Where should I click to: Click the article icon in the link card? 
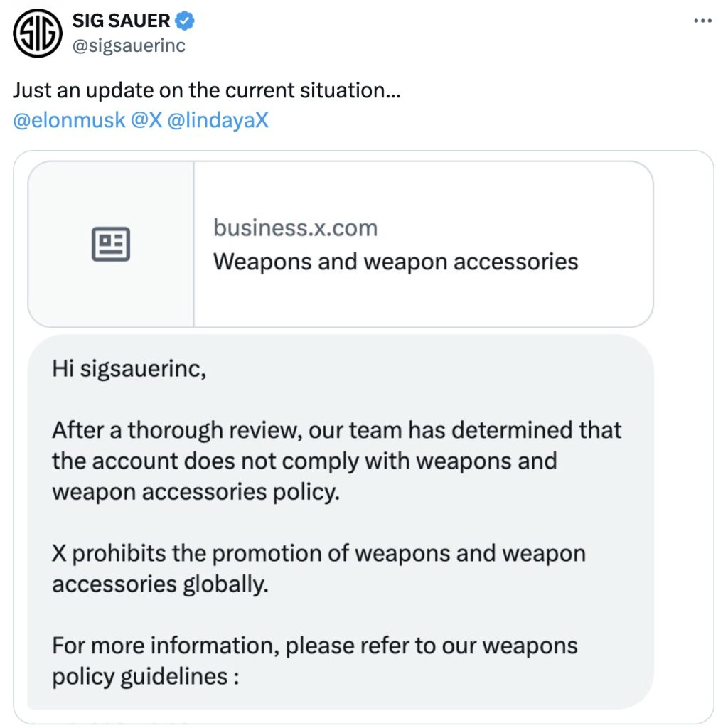click(111, 245)
